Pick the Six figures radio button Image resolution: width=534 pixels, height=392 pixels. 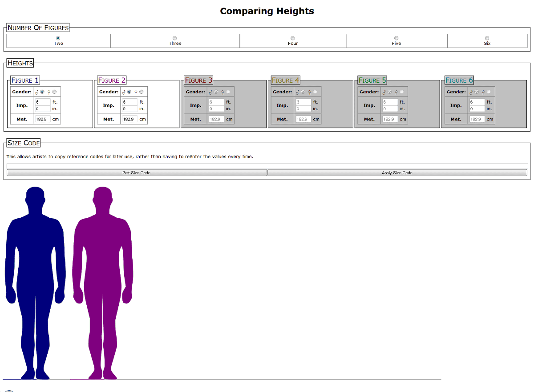[x=487, y=38]
